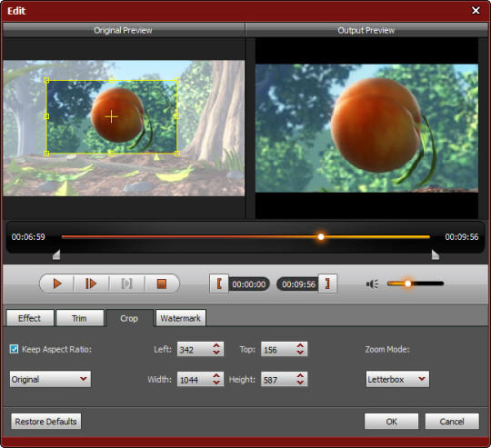This screenshot has width=491, height=448.
Task: Open the Letterbox zoom mode dropdown
Action: tap(397, 379)
